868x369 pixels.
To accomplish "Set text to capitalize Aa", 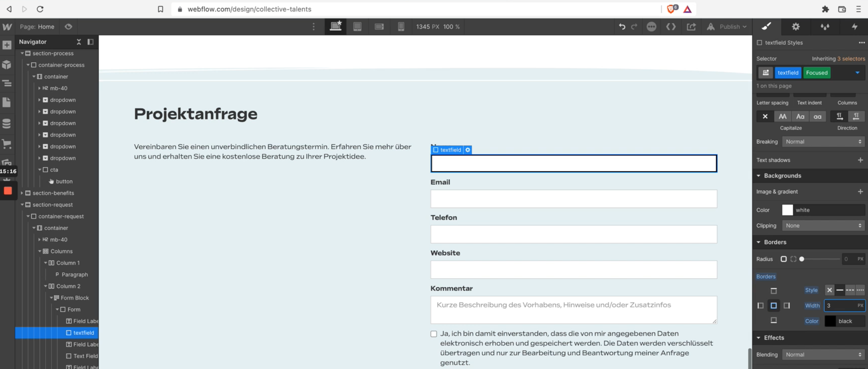I will [800, 116].
